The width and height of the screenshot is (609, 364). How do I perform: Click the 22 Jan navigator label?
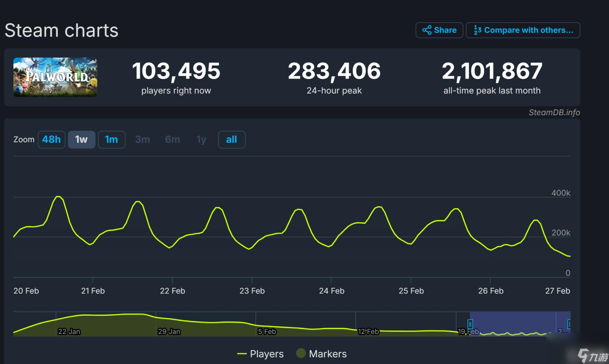click(69, 332)
